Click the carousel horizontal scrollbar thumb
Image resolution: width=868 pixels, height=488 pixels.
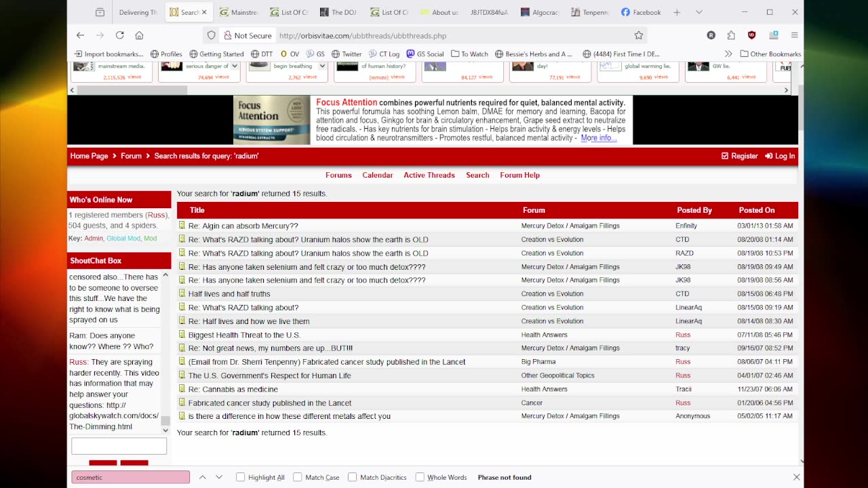132,90
